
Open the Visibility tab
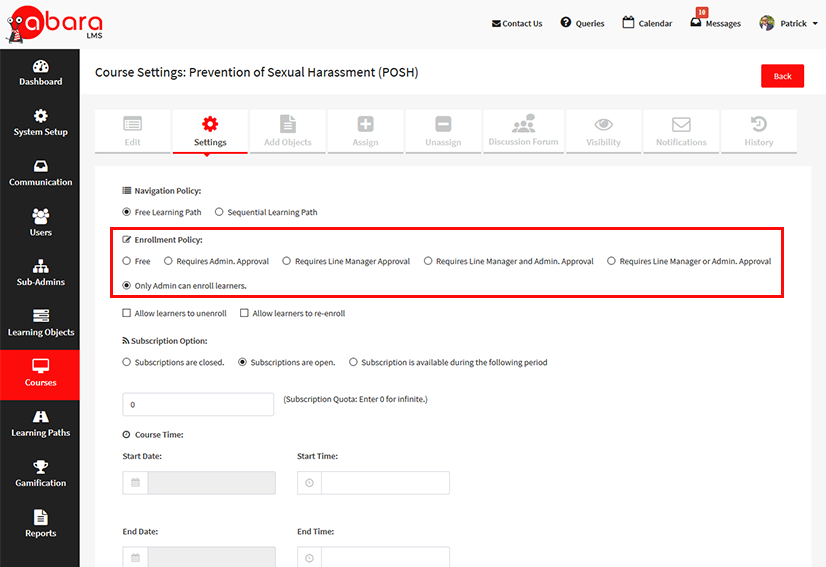[x=604, y=131]
